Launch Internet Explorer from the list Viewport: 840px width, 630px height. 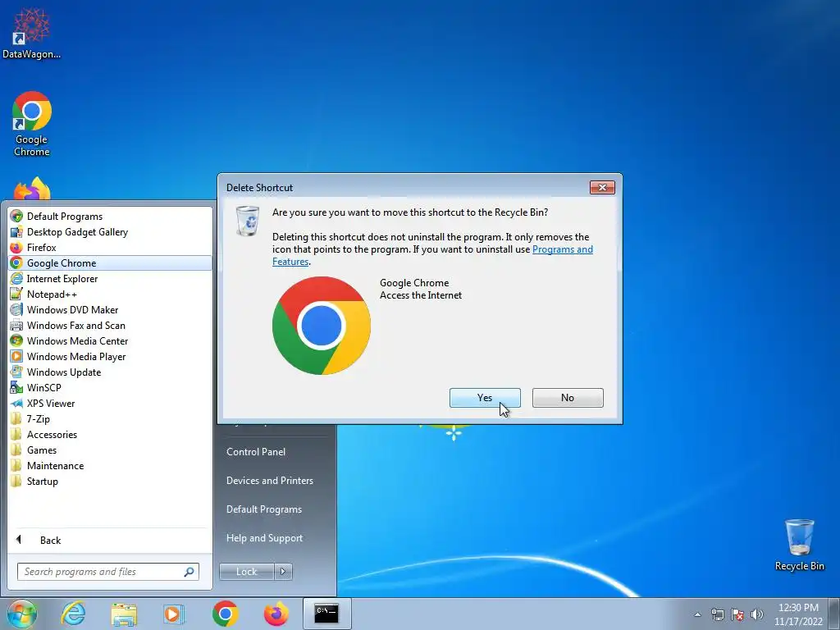[111, 279]
